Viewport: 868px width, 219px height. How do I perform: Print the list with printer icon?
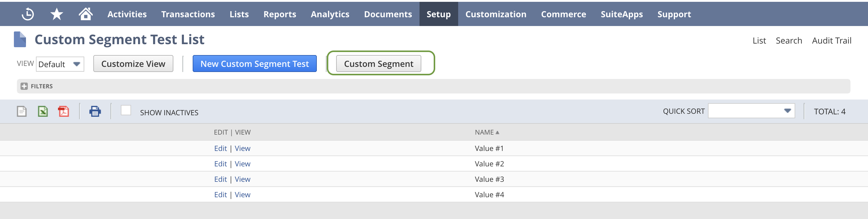click(x=95, y=111)
